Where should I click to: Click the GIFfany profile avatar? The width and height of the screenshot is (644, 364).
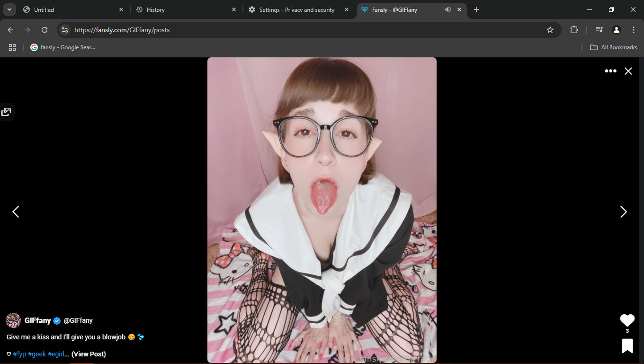click(x=13, y=320)
